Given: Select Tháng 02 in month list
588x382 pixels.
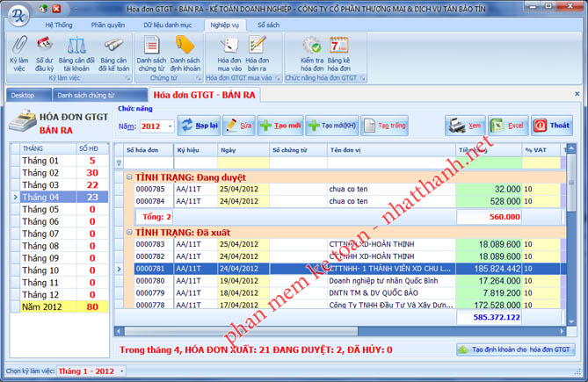Looking at the screenshot, I should [59, 173].
